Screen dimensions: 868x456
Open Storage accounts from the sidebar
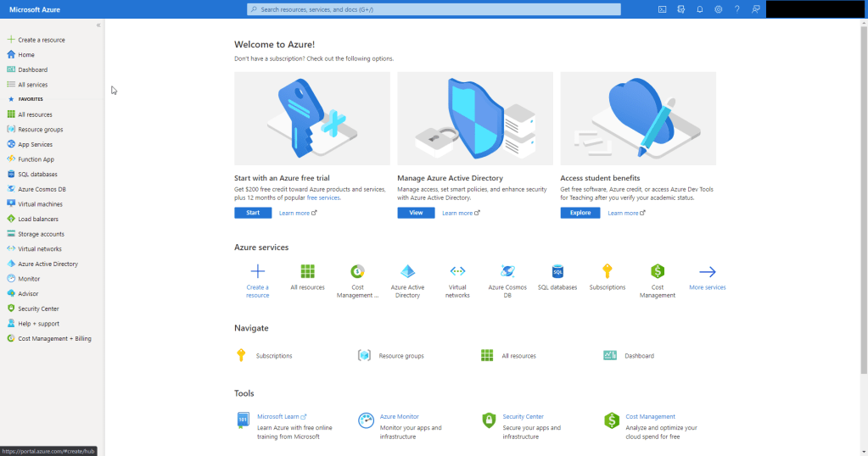click(41, 234)
